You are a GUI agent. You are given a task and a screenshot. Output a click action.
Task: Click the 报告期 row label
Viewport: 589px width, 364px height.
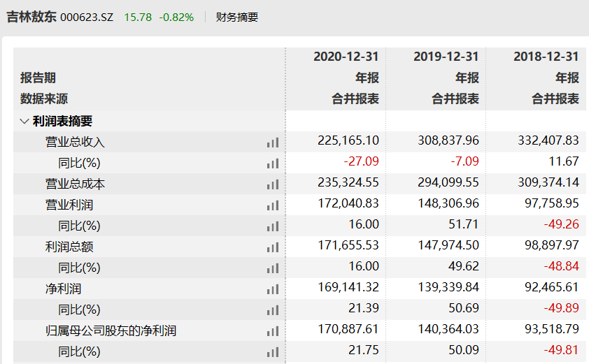click(38, 78)
